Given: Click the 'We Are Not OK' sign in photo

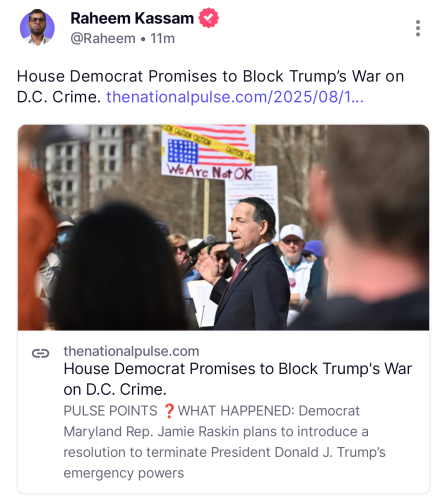Looking at the screenshot, I should 208,152.
